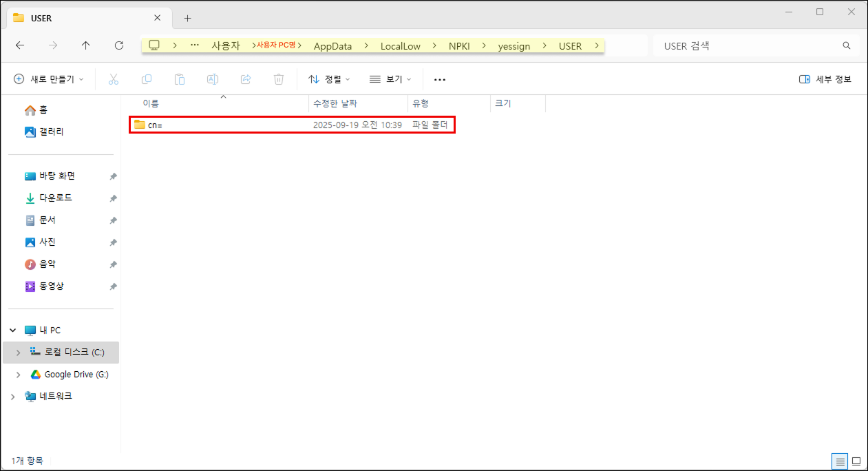
Task: Select the 다운로드 folder in sidebar
Action: [55, 198]
